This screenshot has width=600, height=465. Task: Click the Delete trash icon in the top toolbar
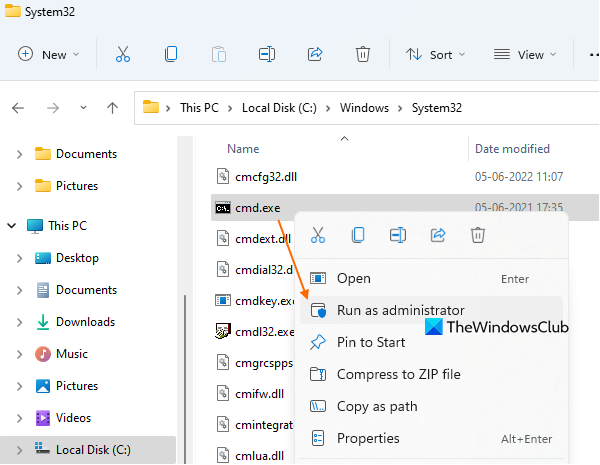363,55
